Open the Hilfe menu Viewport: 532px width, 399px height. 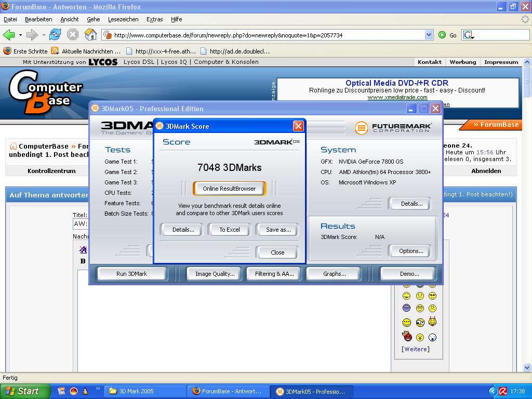point(177,19)
